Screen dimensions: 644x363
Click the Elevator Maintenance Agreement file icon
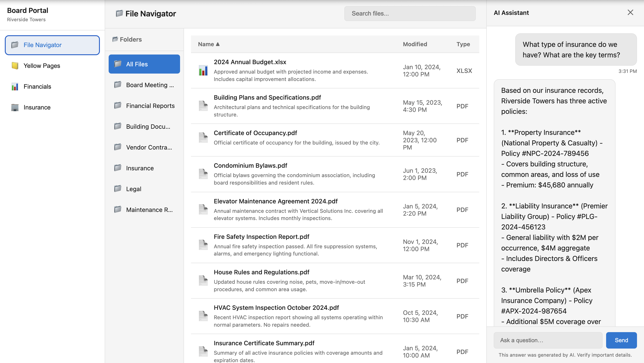click(x=203, y=210)
